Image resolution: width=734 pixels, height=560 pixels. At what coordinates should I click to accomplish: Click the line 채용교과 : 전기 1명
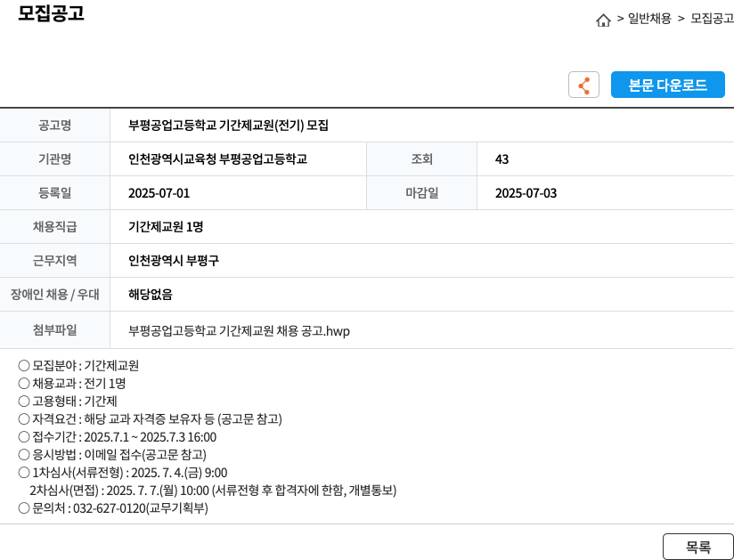(x=71, y=384)
